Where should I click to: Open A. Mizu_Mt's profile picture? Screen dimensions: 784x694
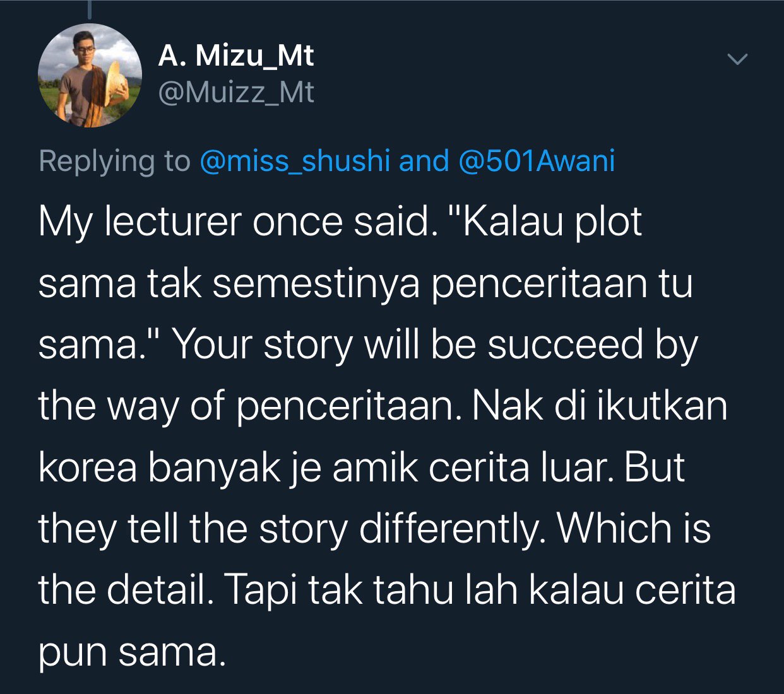pyautogui.click(x=90, y=76)
